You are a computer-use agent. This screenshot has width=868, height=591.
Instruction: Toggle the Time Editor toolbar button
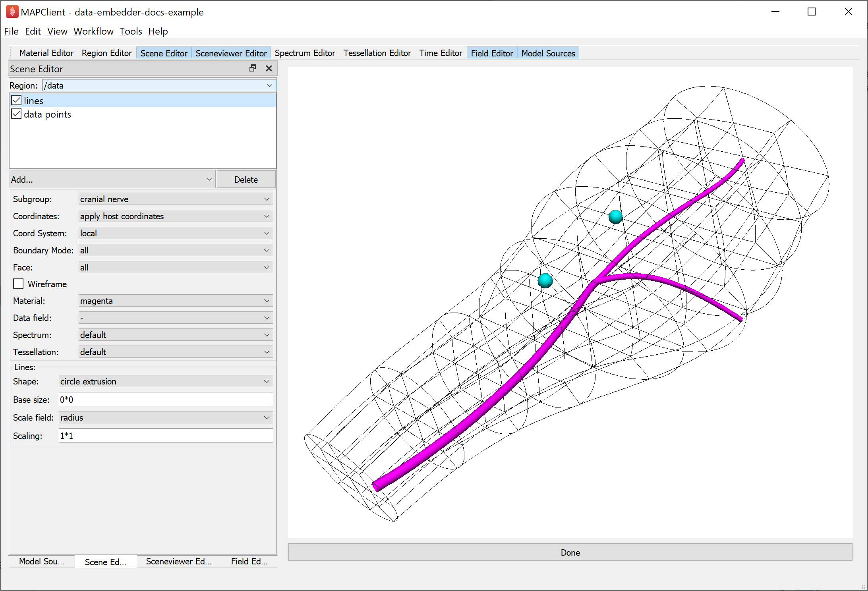click(441, 53)
